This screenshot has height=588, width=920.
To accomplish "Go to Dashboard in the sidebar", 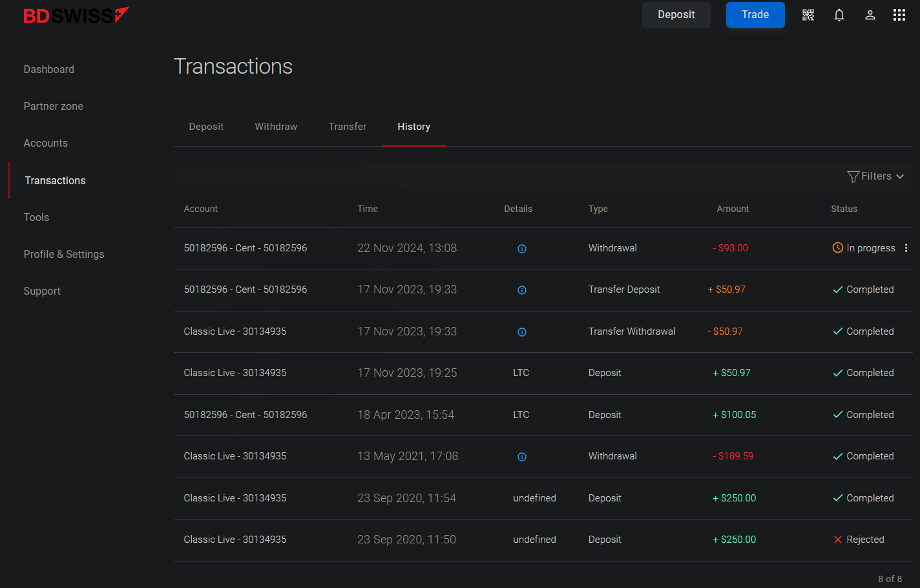I will (x=49, y=69).
